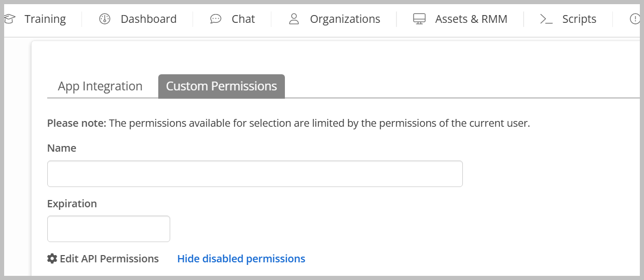
Task: Focus the Name input field
Action: tap(255, 174)
